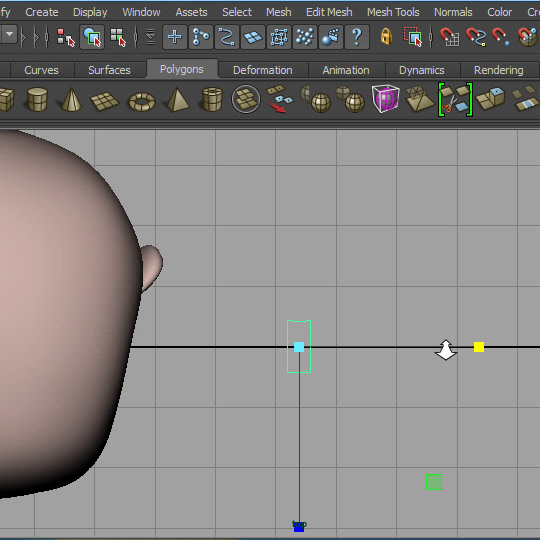540x540 pixels.
Task: Open the Edit Mesh menu
Action: point(329,12)
